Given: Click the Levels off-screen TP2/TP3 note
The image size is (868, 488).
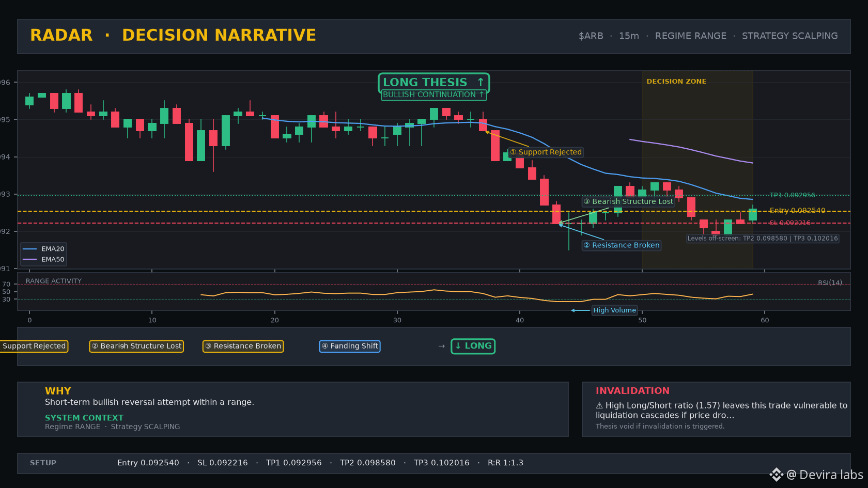Looking at the screenshot, I should [x=763, y=239].
